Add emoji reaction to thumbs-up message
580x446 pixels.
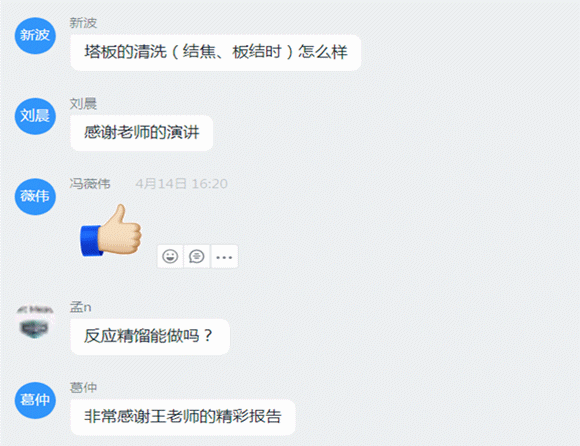click(170, 256)
